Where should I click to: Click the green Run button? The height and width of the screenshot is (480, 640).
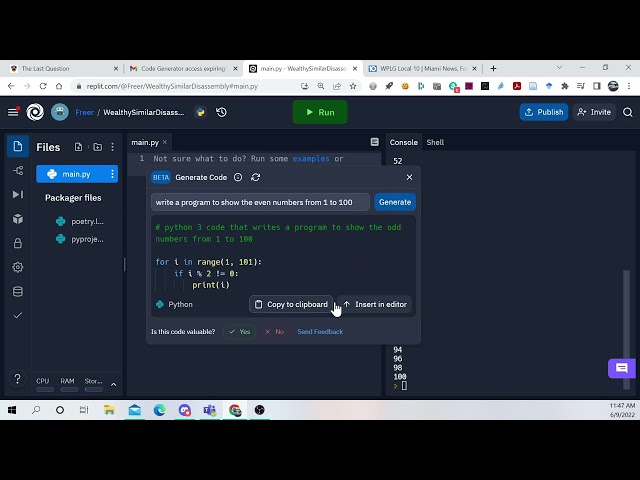[x=320, y=112]
